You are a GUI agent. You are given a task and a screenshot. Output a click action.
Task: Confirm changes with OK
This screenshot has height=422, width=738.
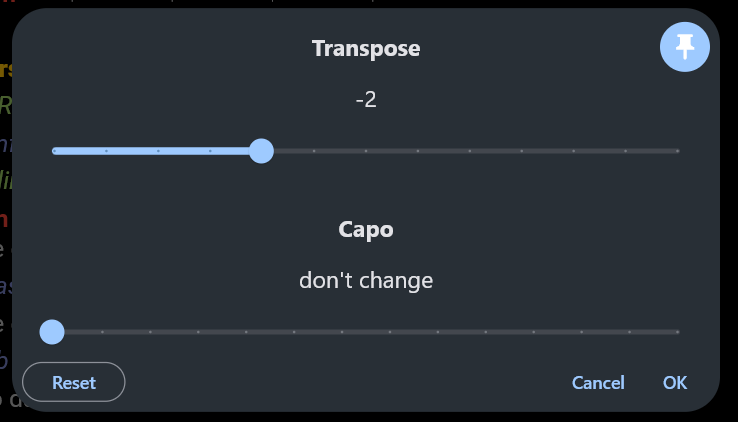pyautogui.click(x=675, y=382)
